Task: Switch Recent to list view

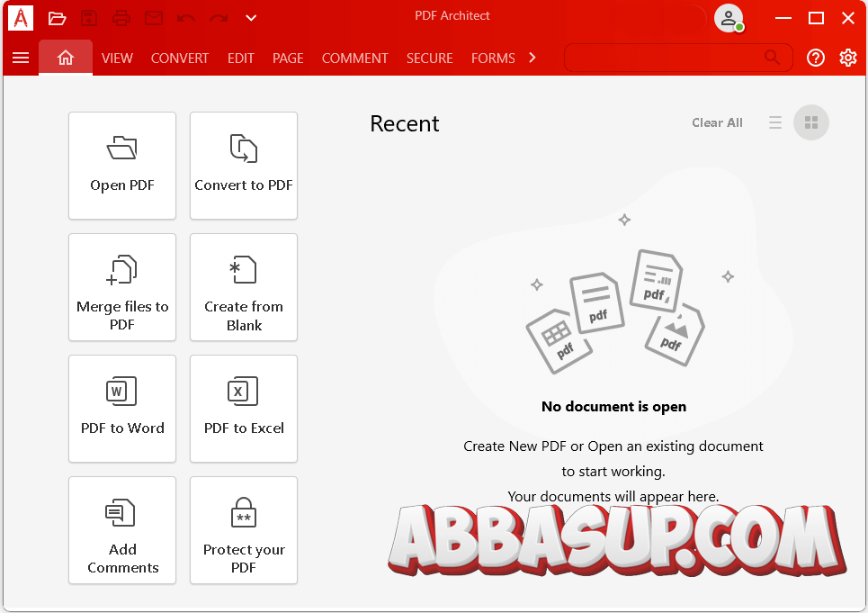Action: pyautogui.click(x=775, y=122)
